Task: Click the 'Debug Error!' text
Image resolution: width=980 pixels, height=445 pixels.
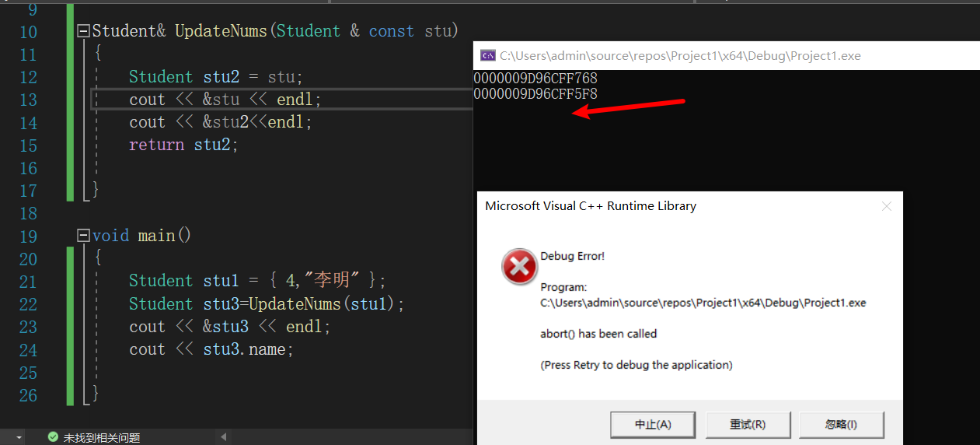Action: coord(572,256)
